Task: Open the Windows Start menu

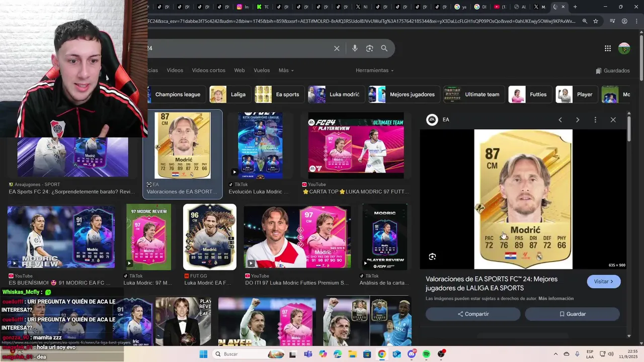Action: click(x=203, y=354)
